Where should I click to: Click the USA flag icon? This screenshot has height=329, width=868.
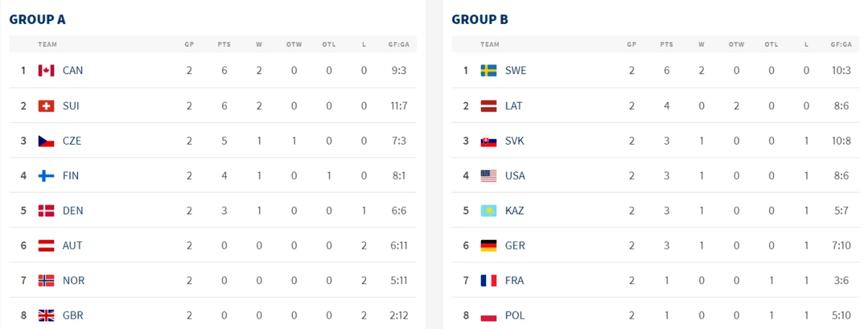tap(489, 176)
